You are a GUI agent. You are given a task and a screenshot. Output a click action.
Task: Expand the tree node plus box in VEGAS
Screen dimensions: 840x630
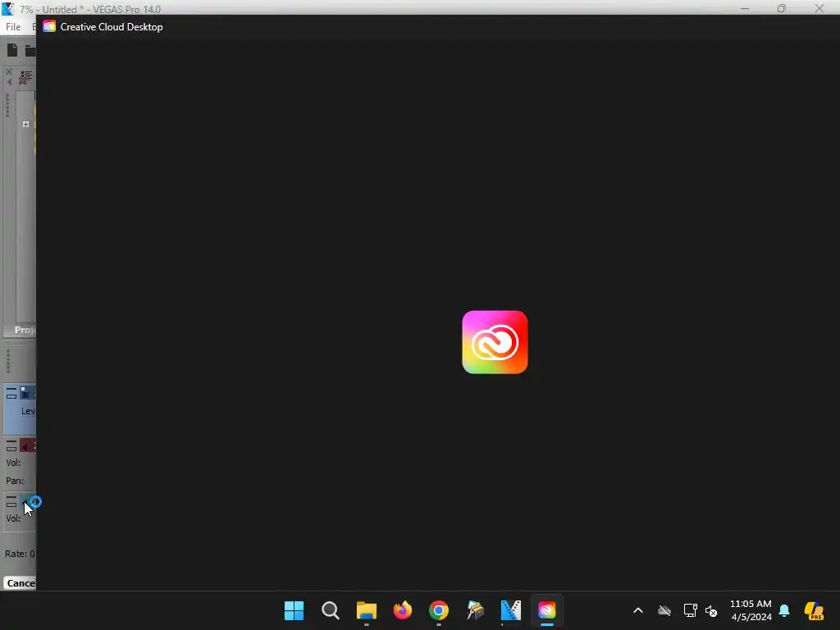25,124
